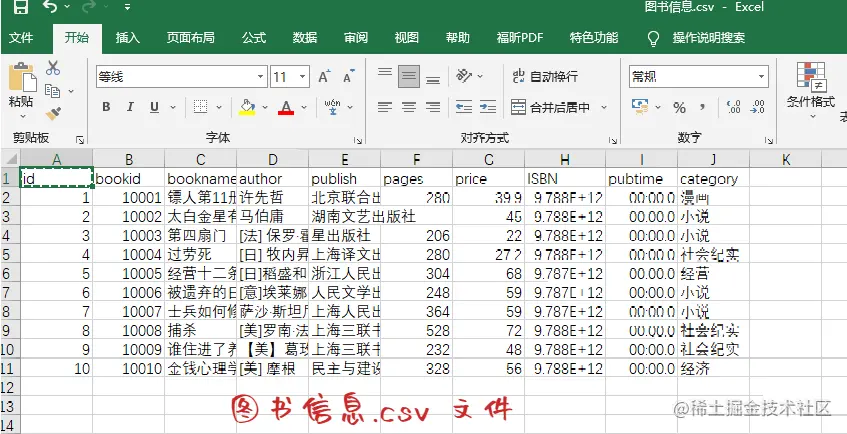Click the Cut scissors icon
This screenshot has height=434, width=847.
(53, 68)
